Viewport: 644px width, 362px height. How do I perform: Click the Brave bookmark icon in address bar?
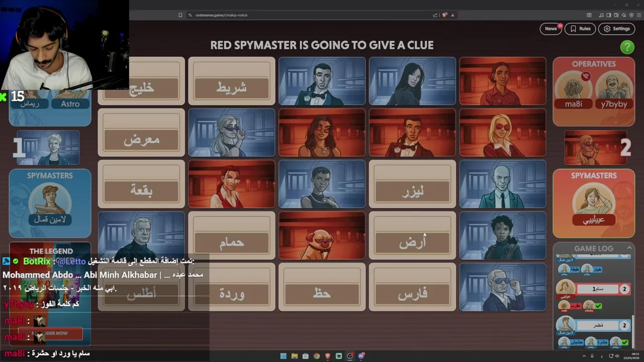click(x=180, y=15)
